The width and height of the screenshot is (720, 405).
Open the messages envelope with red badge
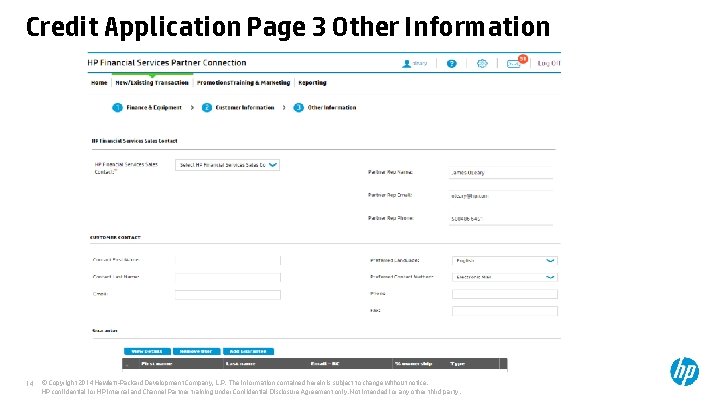point(517,62)
